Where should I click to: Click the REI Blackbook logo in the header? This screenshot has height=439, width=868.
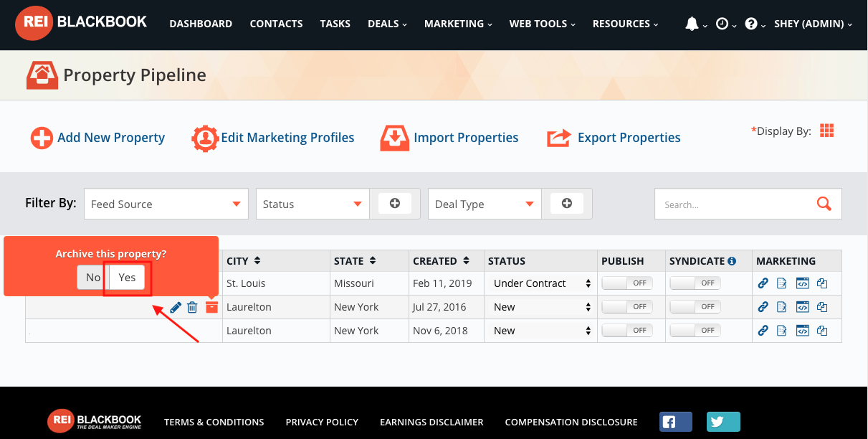coord(81,23)
